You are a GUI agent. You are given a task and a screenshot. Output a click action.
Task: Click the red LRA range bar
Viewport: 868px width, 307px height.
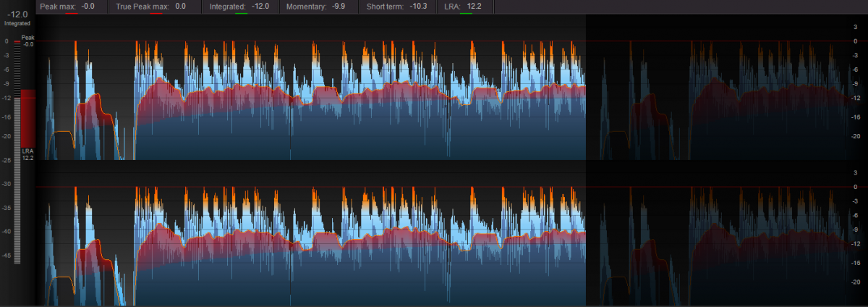tap(27, 116)
